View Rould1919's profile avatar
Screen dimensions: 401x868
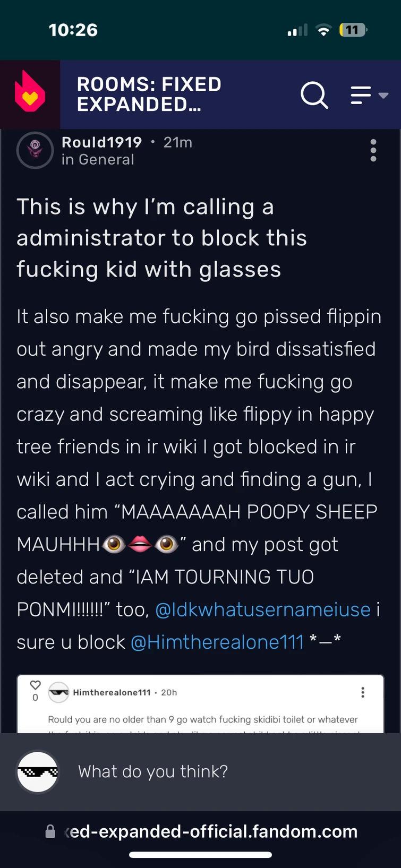(35, 150)
